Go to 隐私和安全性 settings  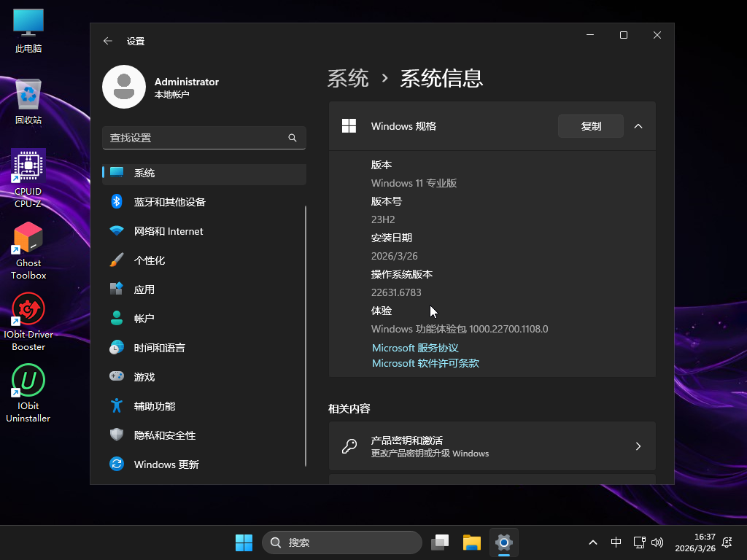[164, 435]
